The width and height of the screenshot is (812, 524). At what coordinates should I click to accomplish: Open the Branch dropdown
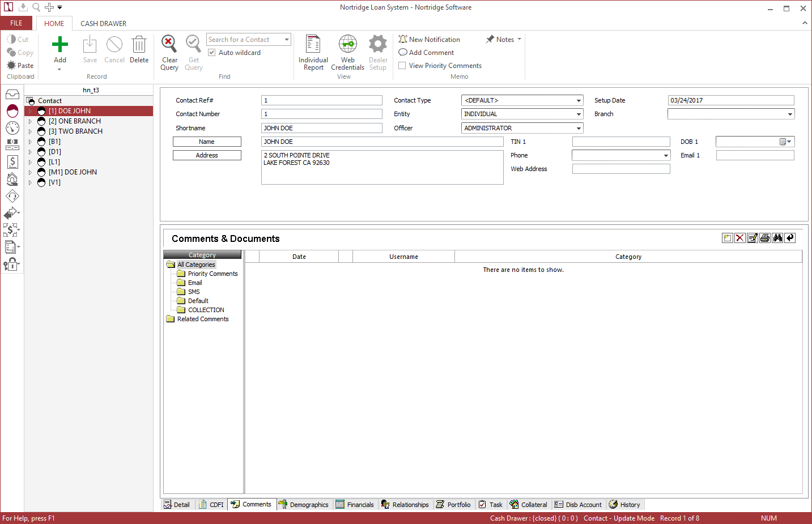(x=790, y=114)
